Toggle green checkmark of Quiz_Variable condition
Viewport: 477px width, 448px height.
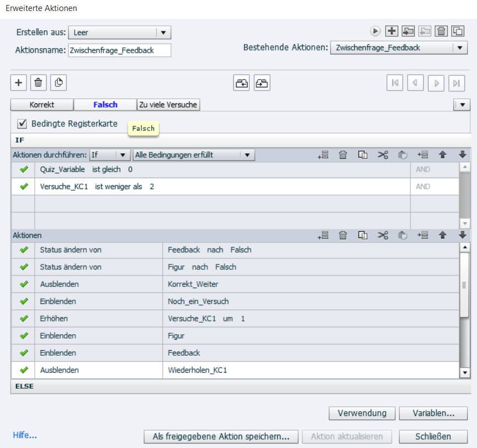24,170
